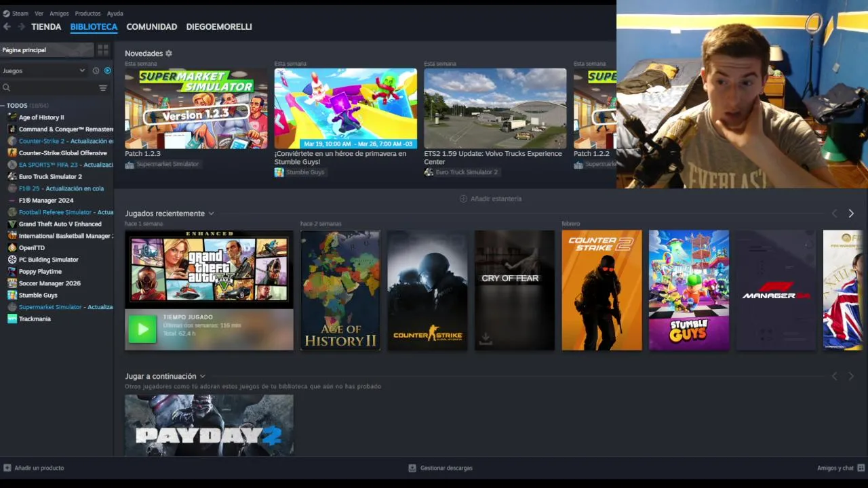
Task: Click the Gestionar descargas icon
Action: [412, 468]
